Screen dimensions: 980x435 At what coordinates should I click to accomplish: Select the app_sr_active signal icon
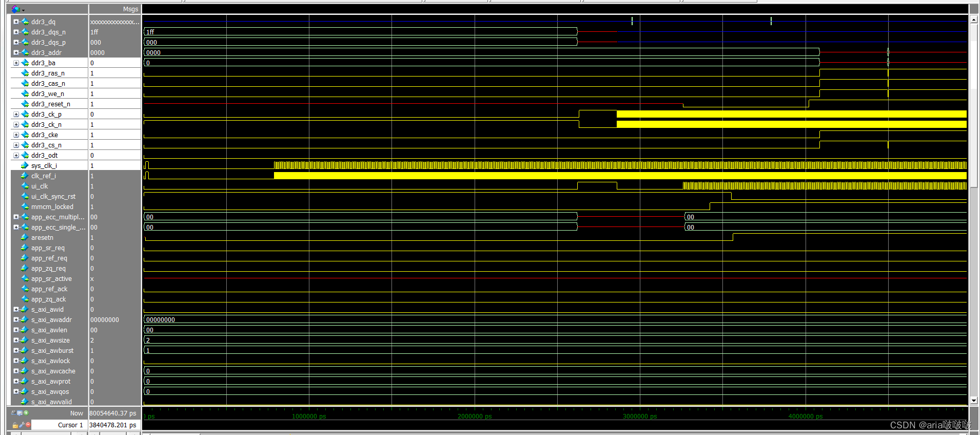(25, 278)
